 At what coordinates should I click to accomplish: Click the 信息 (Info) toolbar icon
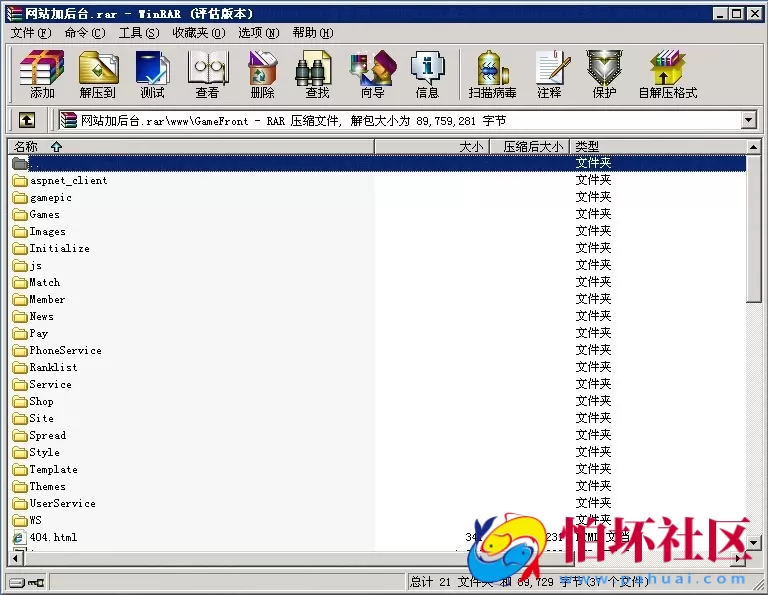coord(428,74)
